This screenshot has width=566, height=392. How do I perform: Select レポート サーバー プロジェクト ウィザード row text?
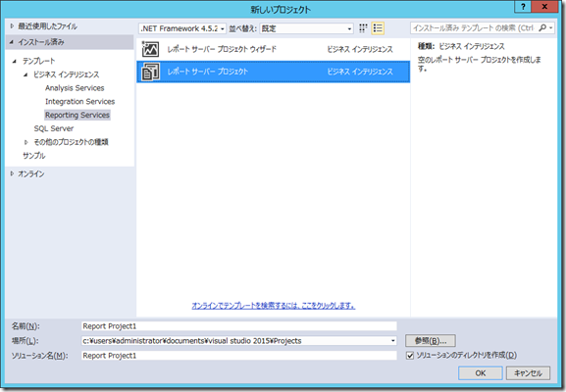pyautogui.click(x=222, y=49)
